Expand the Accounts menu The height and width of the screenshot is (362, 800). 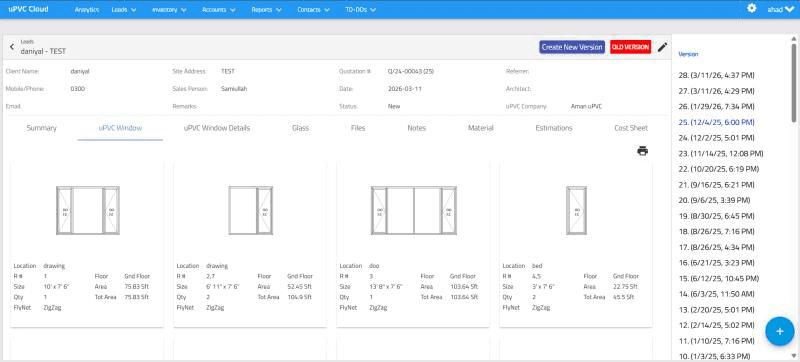tap(219, 10)
